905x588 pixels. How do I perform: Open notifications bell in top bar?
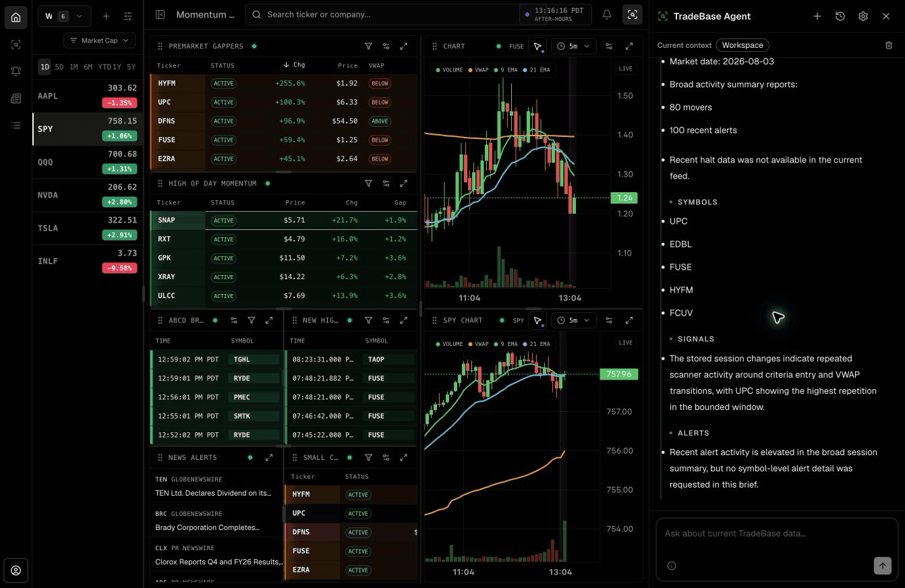click(x=607, y=14)
